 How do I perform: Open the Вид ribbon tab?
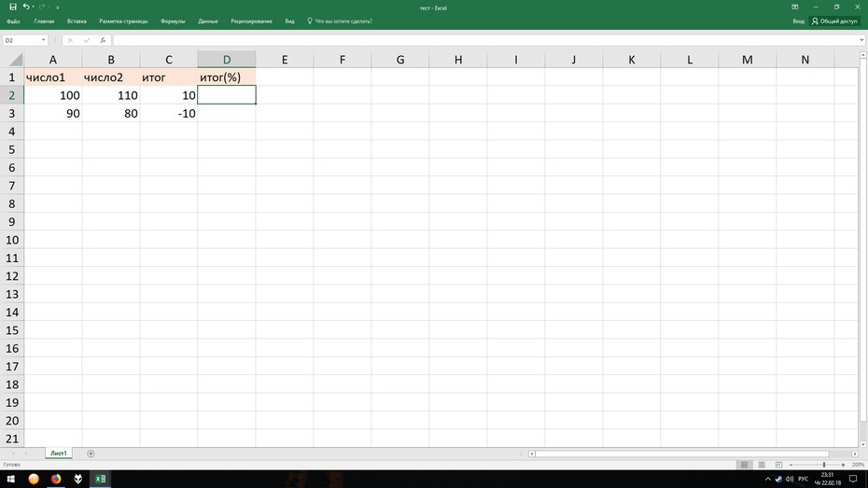289,21
